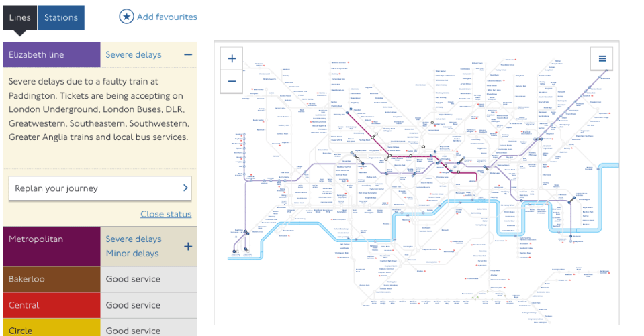Zoom out on the tube map
This screenshot has height=336, width=644.
pos(232,81)
